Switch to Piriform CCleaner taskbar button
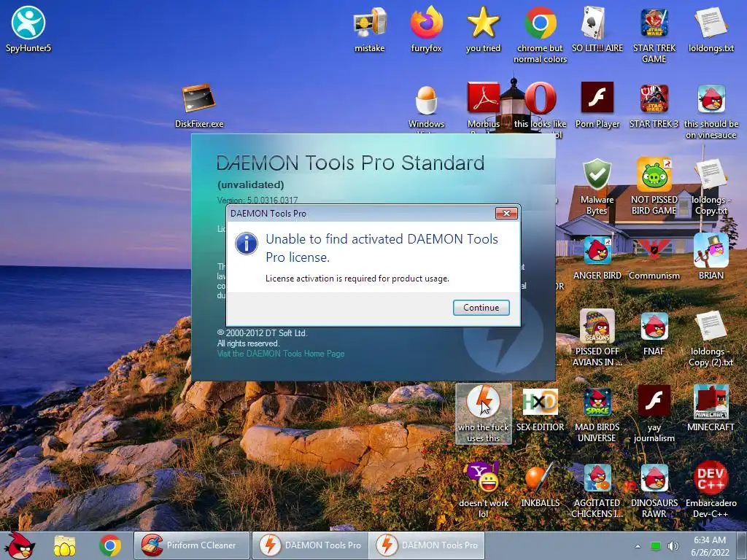 [x=192, y=545]
